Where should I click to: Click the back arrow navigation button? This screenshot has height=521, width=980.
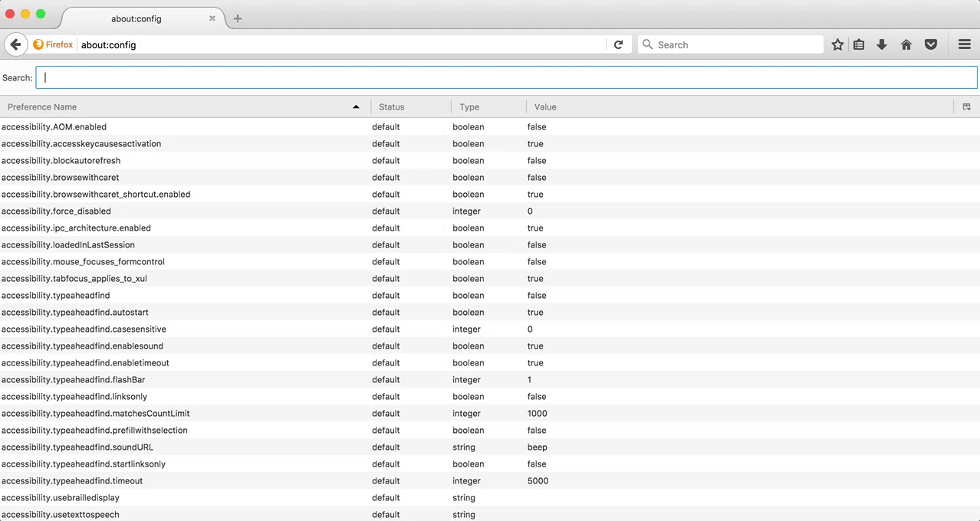15,44
